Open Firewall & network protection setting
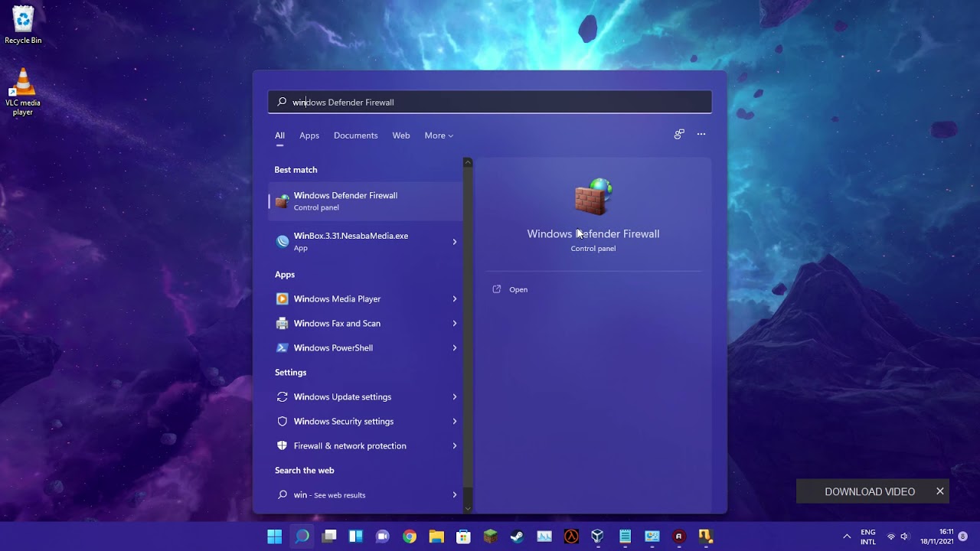This screenshot has width=980, height=551. [x=365, y=446]
